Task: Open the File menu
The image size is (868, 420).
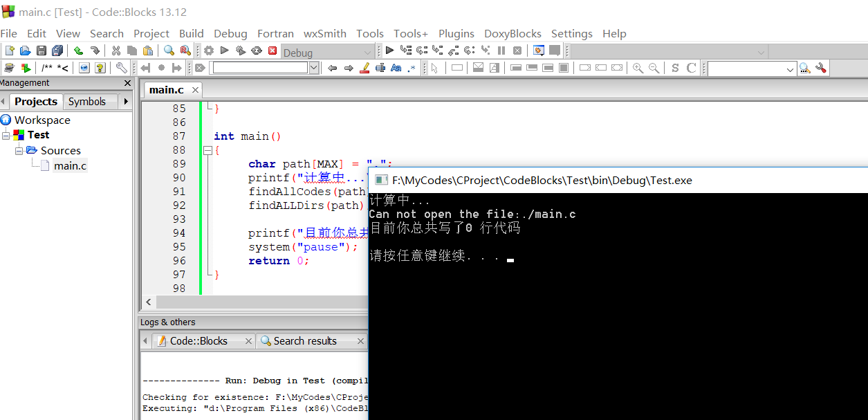Action: point(9,33)
